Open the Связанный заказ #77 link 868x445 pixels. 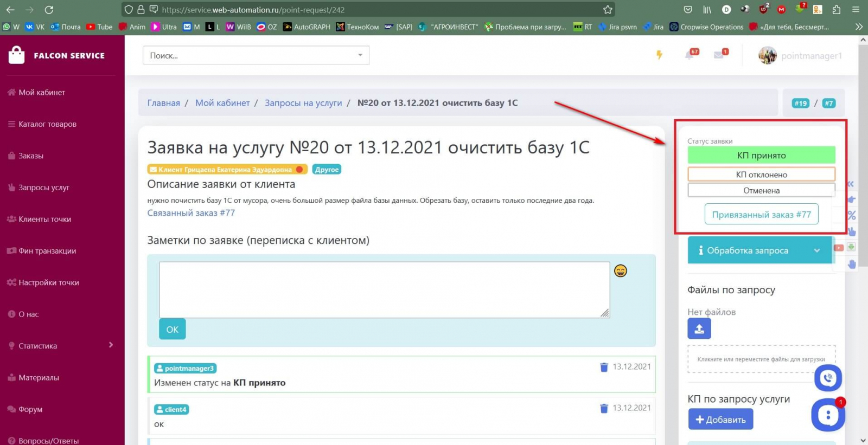pos(191,213)
